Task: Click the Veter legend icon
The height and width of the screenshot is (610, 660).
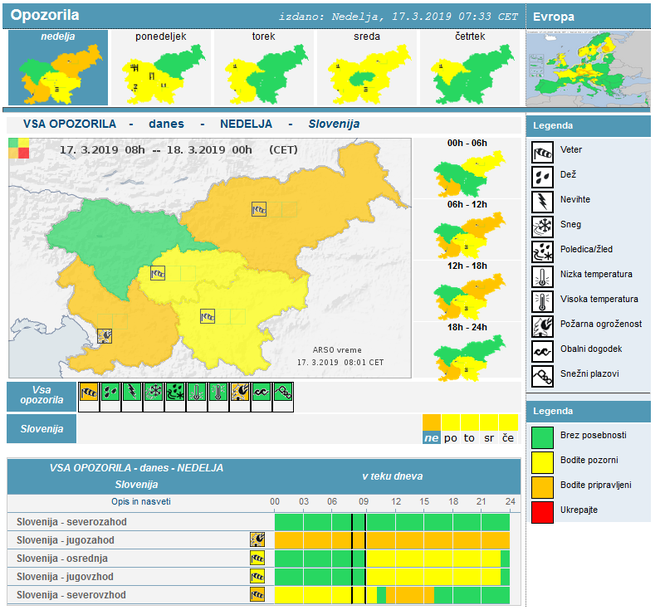Action: 542,152
